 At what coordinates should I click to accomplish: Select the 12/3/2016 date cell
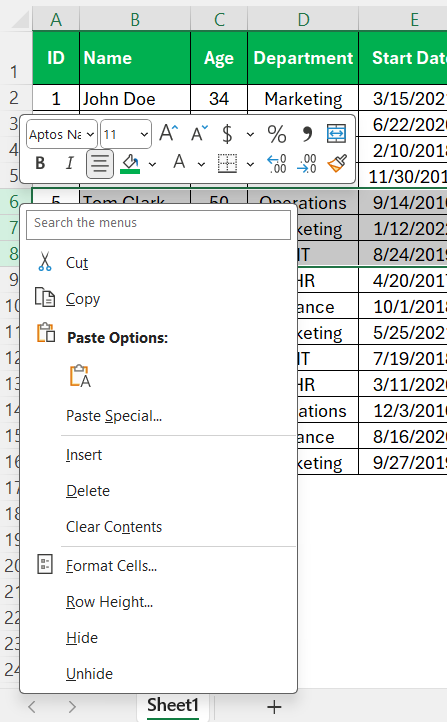point(403,411)
